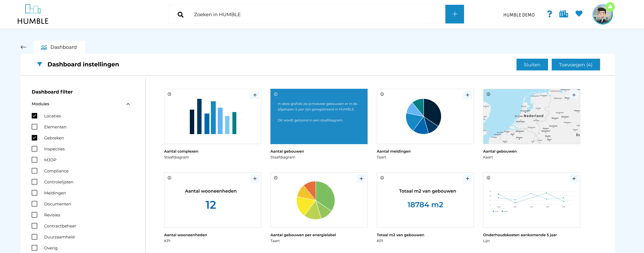Enable the Contractbeheer checkbox

34,226
